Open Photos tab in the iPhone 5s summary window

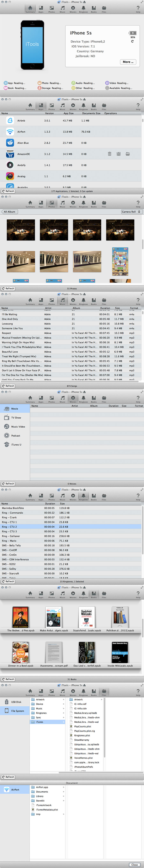click(x=51, y=9)
